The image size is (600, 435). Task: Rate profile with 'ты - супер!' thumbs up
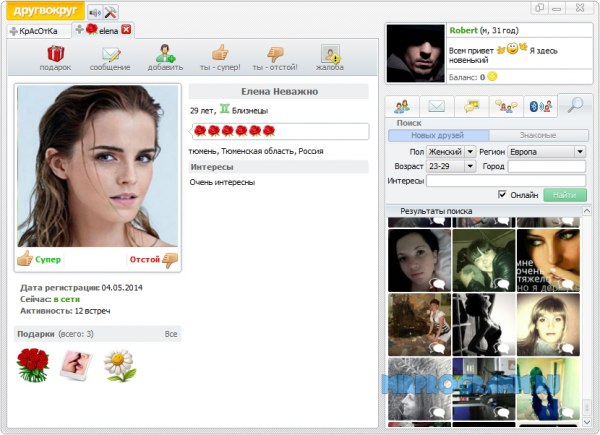click(x=220, y=54)
